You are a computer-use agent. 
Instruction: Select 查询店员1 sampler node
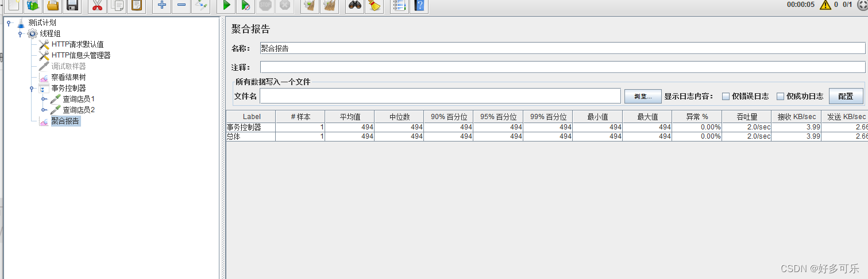[x=79, y=99]
